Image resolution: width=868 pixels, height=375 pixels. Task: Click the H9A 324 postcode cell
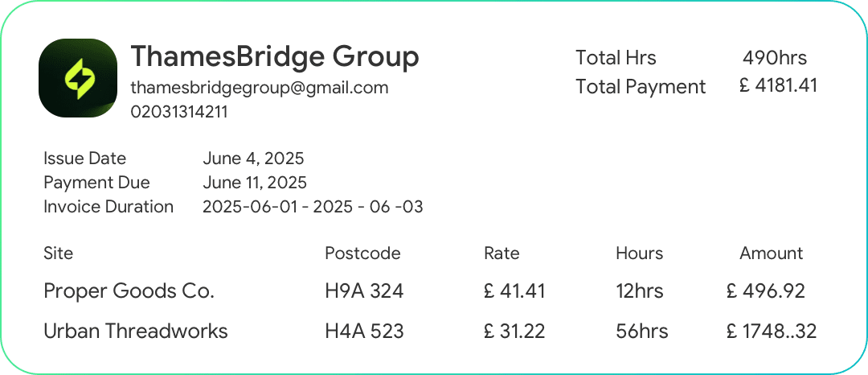coord(364,291)
